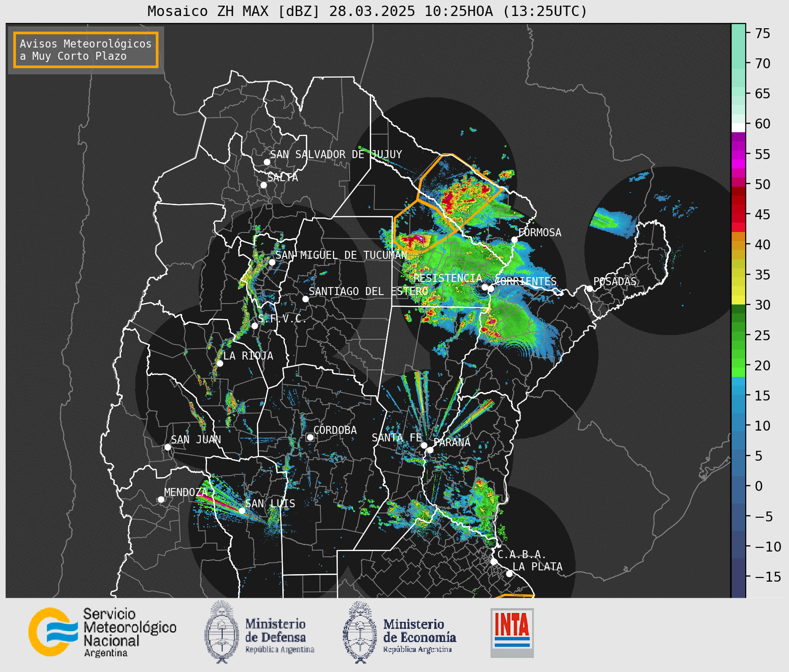The width and height of the screenshot is (789, 672).
Task: Click the 0 label on the color scale
Action: pyautogui.click(x=759, y=486)
